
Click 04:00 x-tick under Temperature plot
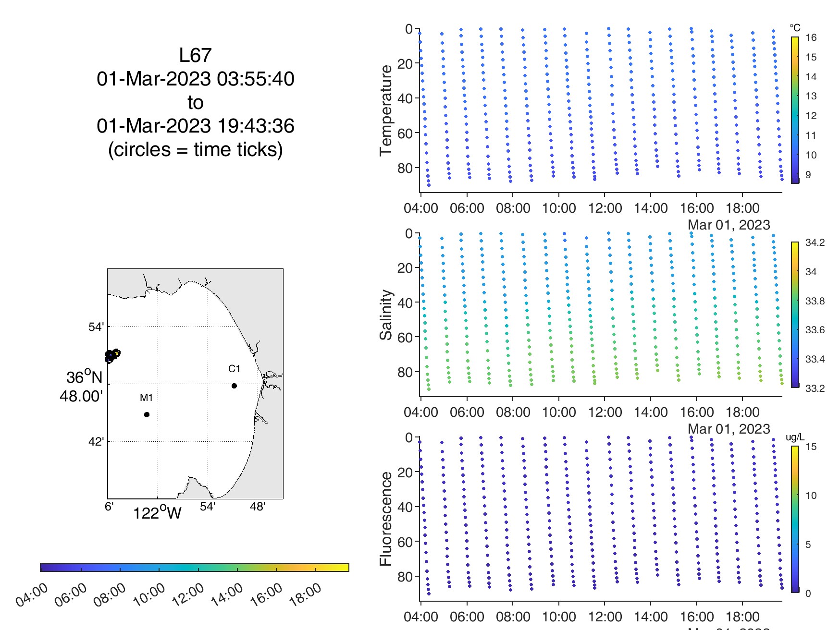(421, 208)
